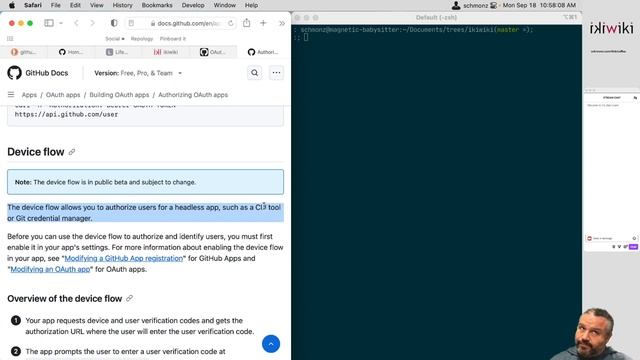Viewport: 640px width, 360px height.
Task: Show more toolbar items chevron
Action: pyautogui.click(x=282, y=23)
